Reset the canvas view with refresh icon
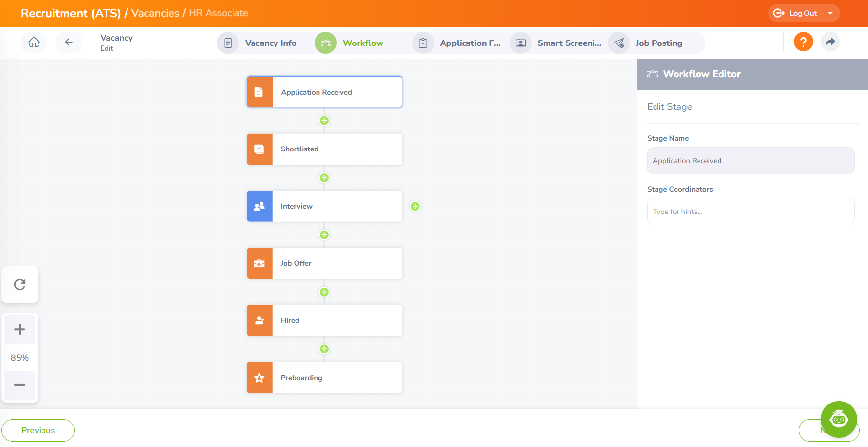The width and height of the screenshot is (868, 447). (x=20, y=284)
